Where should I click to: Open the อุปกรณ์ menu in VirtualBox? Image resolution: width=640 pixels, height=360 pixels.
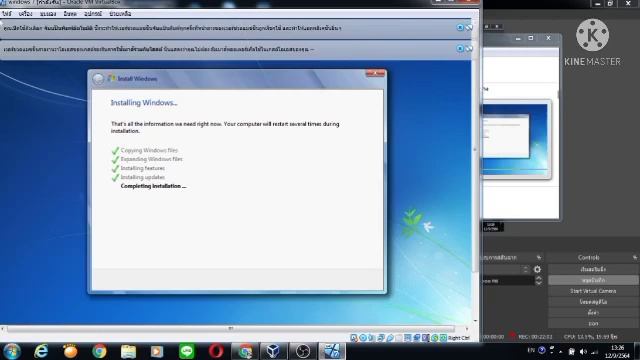(x=93, y=13)
